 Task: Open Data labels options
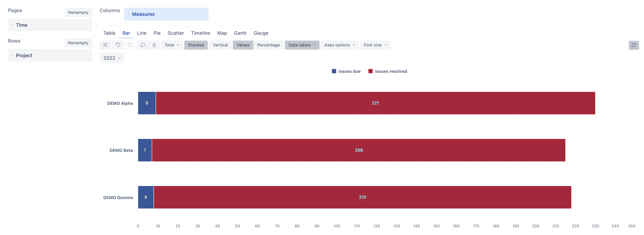click(x=302, y=45)
